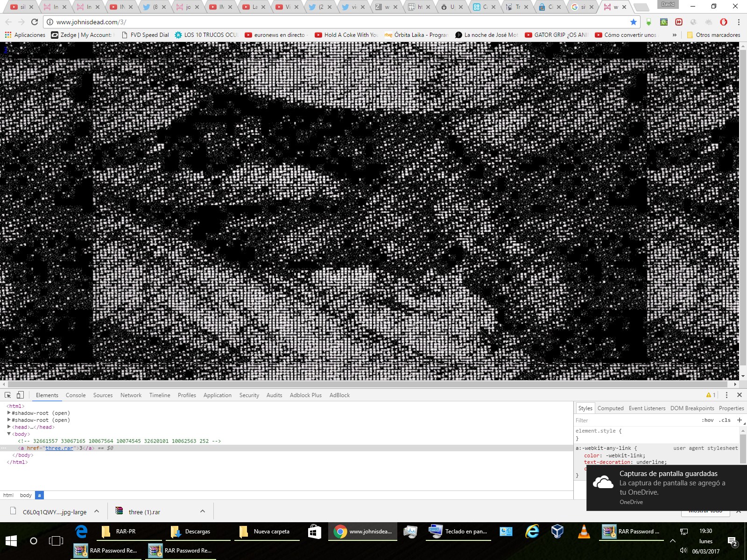The width and height of the screenshot is (747, 560).
Task: Close the DevTools panel
Action: pos(740,395)
